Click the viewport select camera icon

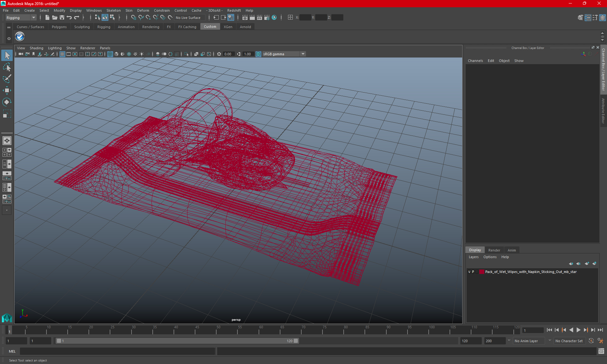tap(21, 54)
